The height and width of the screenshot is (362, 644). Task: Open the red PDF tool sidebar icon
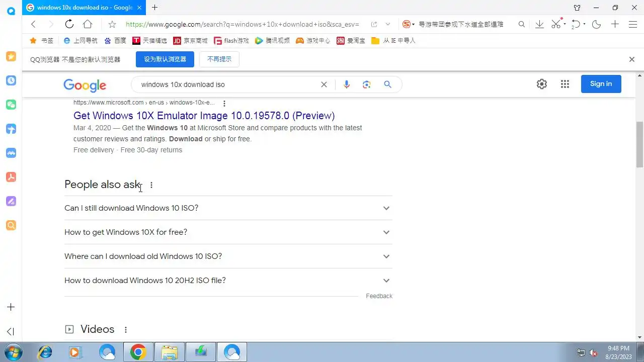tap(11, 177)
